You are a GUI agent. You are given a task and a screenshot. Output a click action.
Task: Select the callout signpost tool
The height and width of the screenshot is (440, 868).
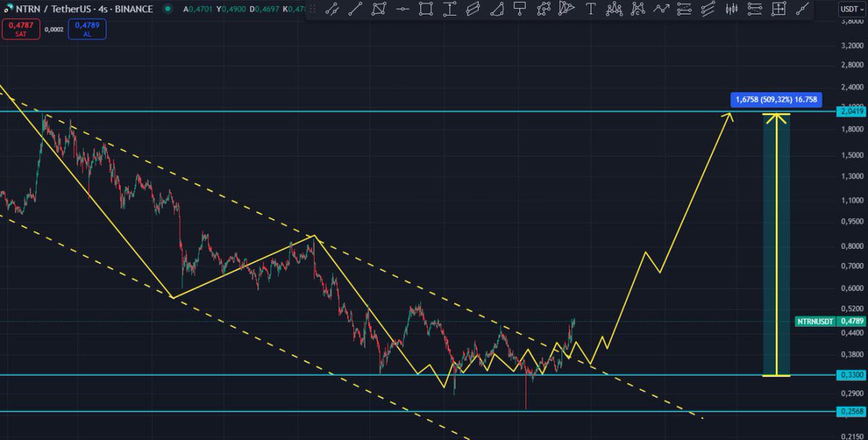(x=519, y=9)
